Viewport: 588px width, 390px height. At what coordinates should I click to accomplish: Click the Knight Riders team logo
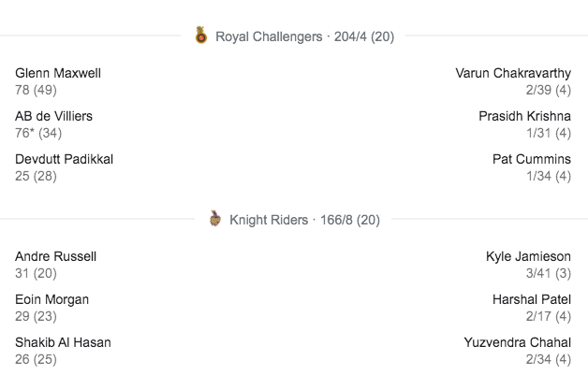214,221
